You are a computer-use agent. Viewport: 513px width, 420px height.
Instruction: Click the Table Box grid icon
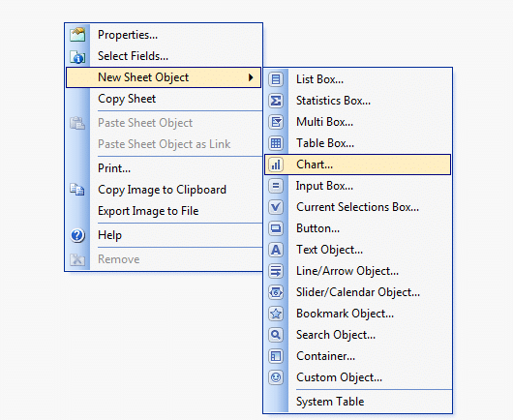coord(276,143)
